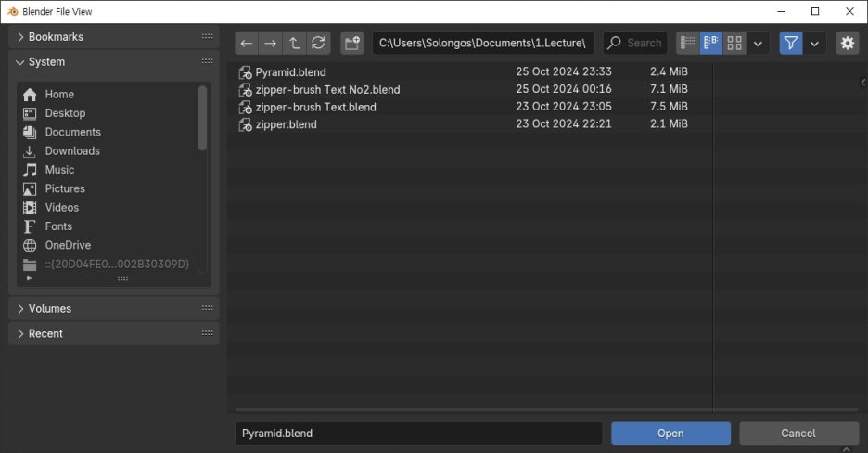Click the System list expand triangle
Viewport: 868px width, 453px height.
tap(30, 278)
